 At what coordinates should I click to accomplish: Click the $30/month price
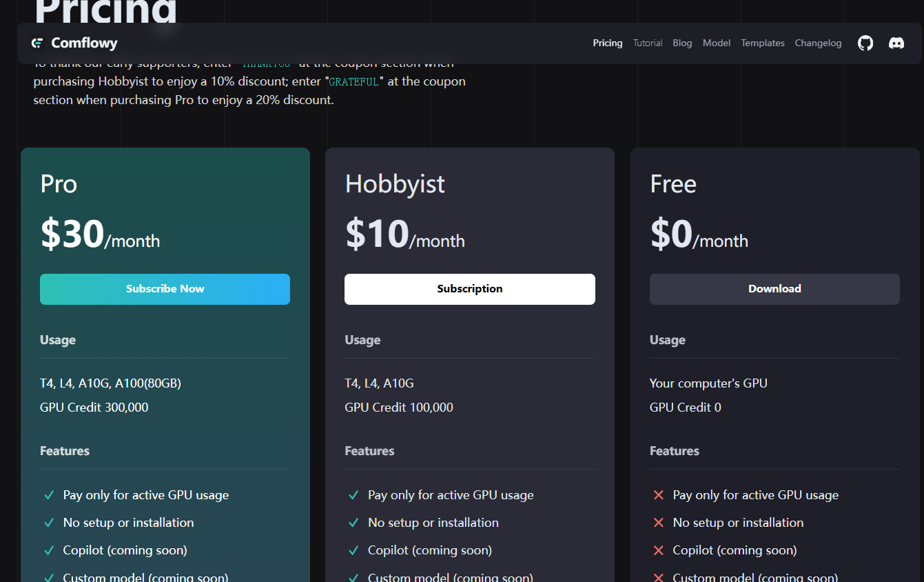(100, 234)
